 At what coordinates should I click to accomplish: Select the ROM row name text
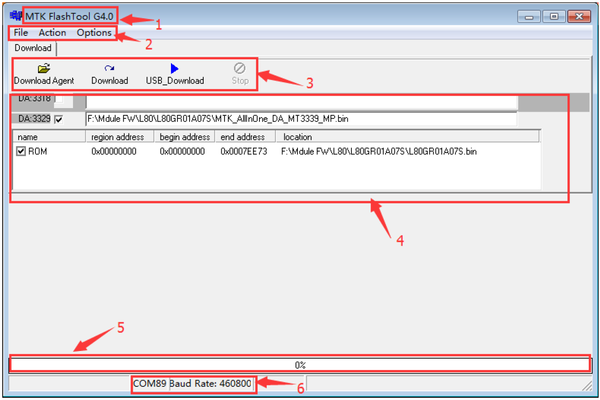coord(38,152)
